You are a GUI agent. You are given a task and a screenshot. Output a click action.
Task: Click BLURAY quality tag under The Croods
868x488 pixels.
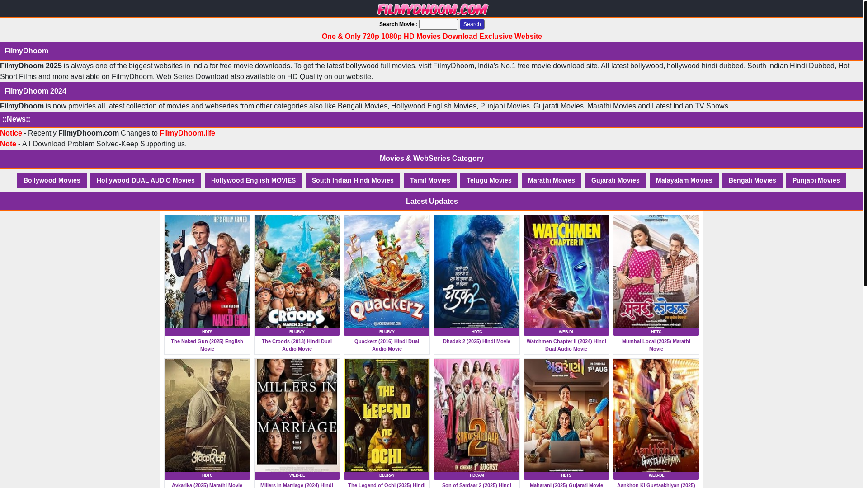pyautogui.click(x=297, y=332)
